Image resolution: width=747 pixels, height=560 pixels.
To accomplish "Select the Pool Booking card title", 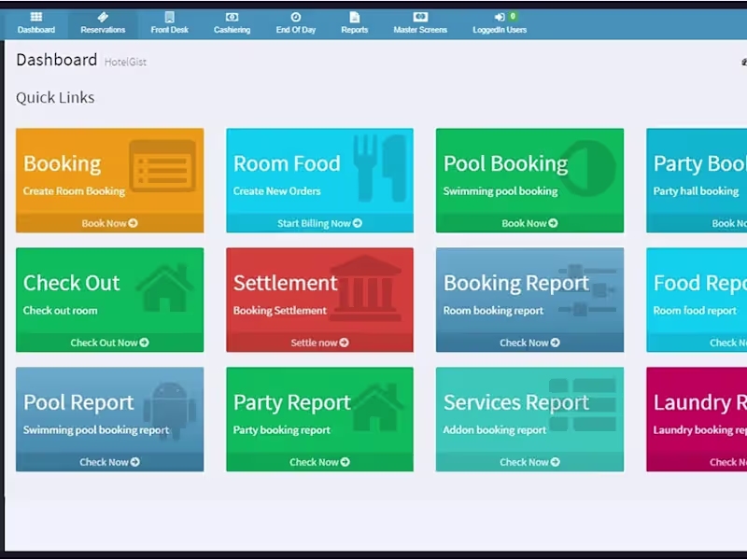I will [505, 163].
